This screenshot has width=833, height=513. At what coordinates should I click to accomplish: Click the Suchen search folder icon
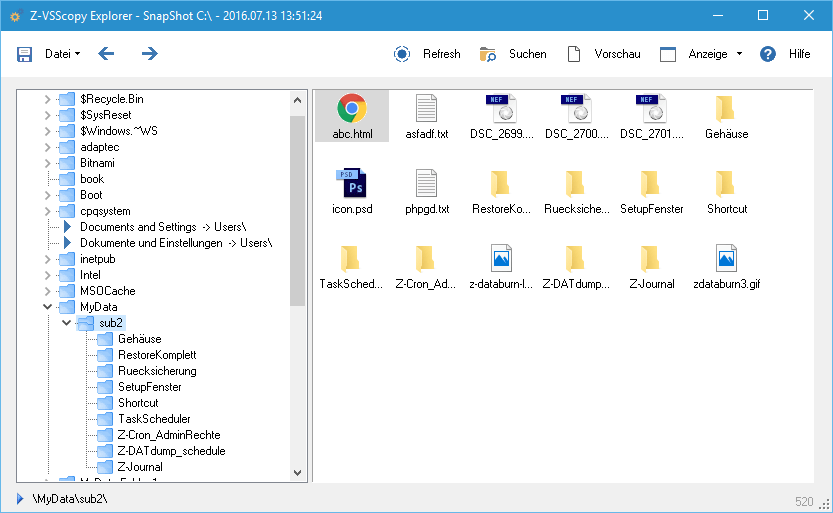[x=488, y=54]
